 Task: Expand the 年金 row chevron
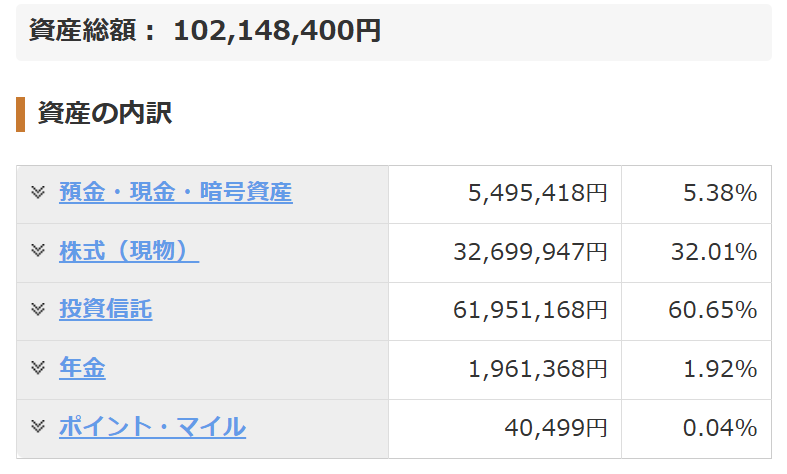pyautogui.click(x=38, y=368)
